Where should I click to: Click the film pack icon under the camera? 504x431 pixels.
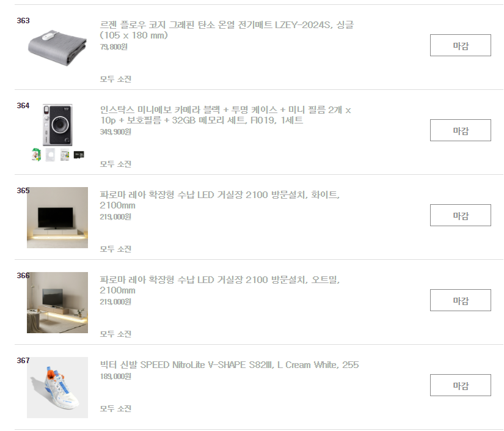tap(36, 155)
